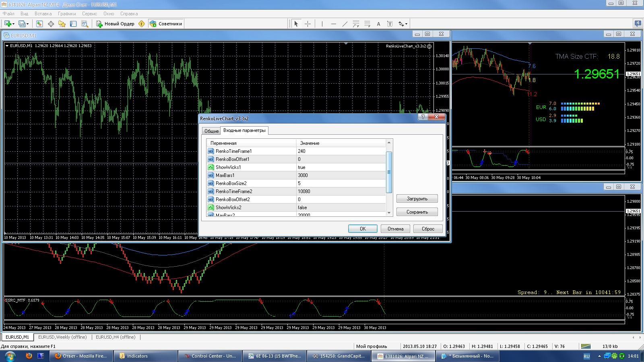644x362 pixels.
Task: Open the Файл menu
Action: [8, 14]
